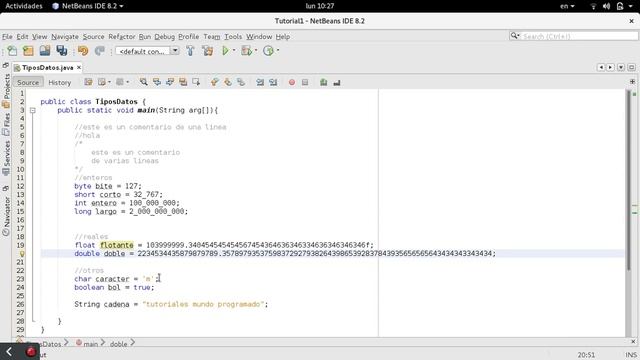
Task: Collapse main method fold on line 3
Action: click(x=33, y=110)
